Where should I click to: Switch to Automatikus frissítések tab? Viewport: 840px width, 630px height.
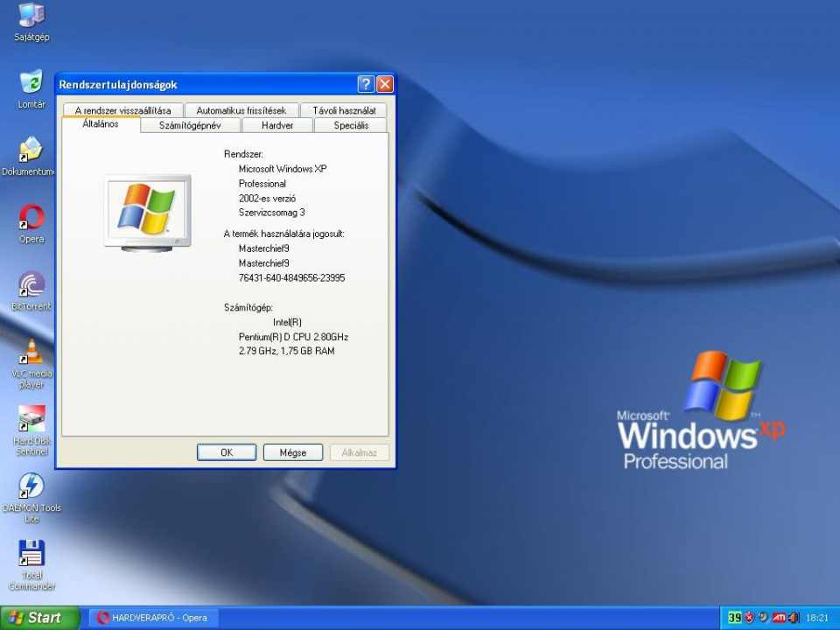[x=241, y=110]
